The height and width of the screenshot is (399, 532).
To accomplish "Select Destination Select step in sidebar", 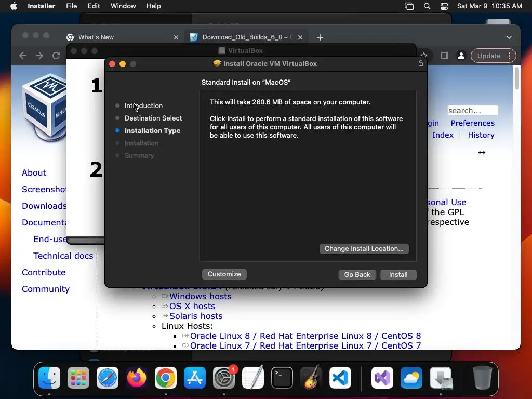I will click(153, 118).
